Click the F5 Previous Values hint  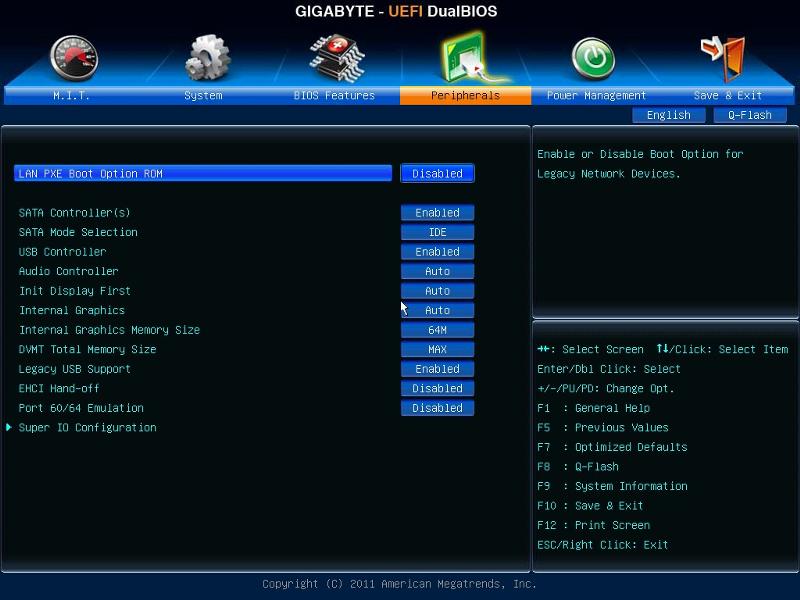[603, 428]
